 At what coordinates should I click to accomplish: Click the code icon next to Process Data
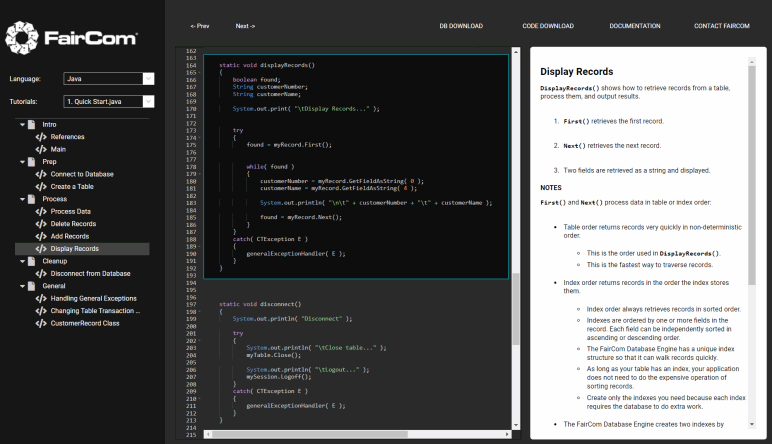(x=41, y=211)
